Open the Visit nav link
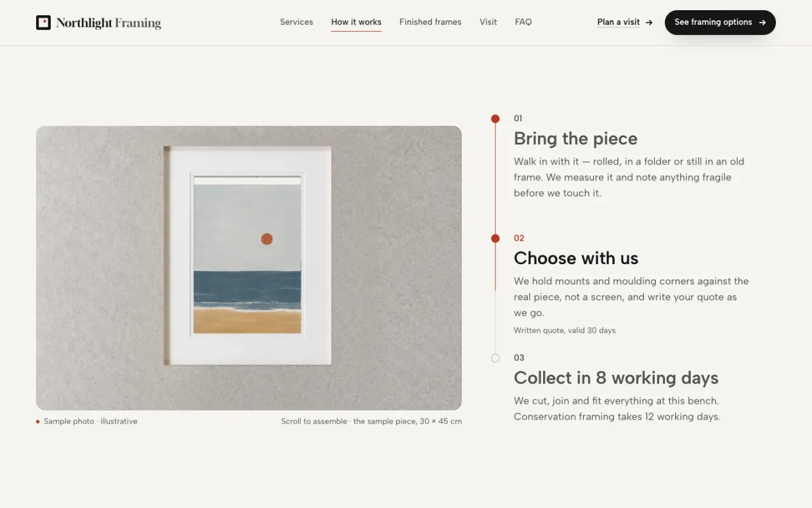 pos(488,22)
